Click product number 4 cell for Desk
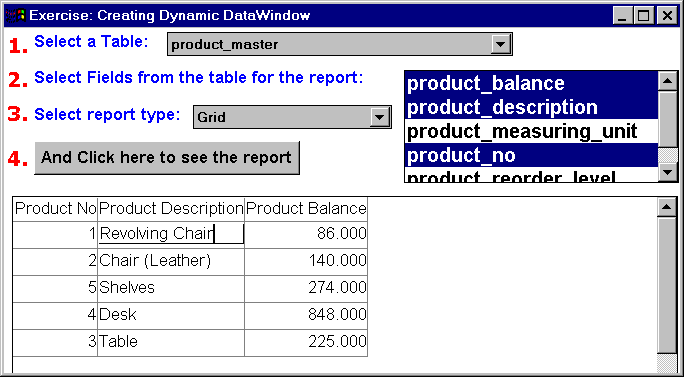The width and height of the screenshot is (684, 377). point(55,315)
